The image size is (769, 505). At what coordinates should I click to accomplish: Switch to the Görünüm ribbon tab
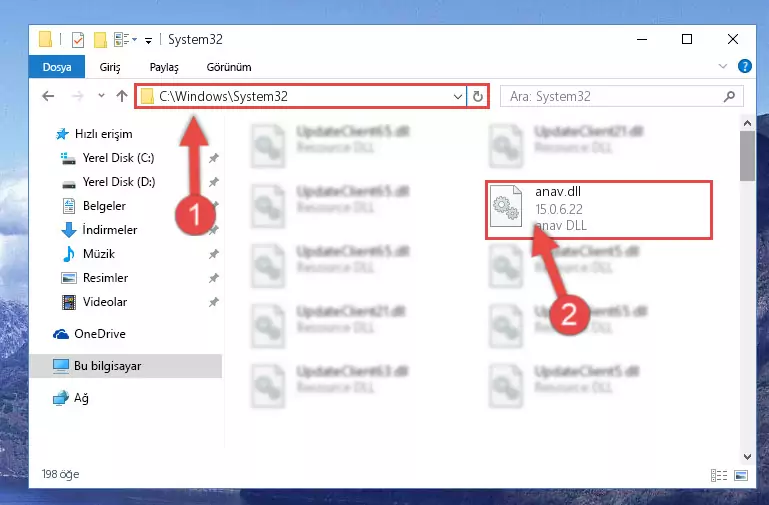[229, 67]
